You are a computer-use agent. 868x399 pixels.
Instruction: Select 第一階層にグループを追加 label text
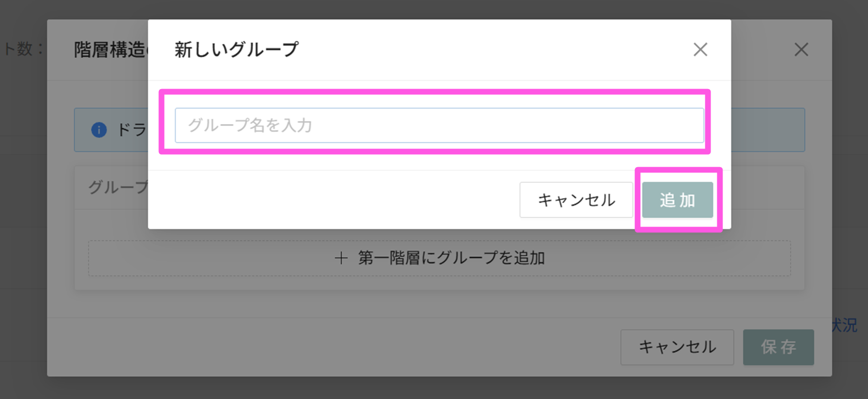coord(451,258)
